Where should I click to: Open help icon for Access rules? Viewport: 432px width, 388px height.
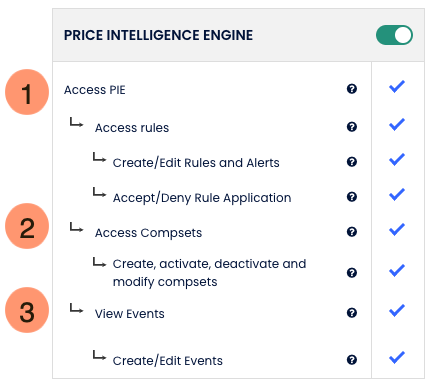[352, 127]
